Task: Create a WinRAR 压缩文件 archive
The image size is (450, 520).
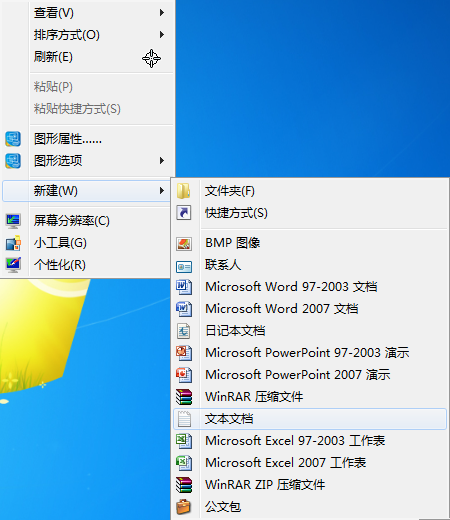Action: coord(310,397)
